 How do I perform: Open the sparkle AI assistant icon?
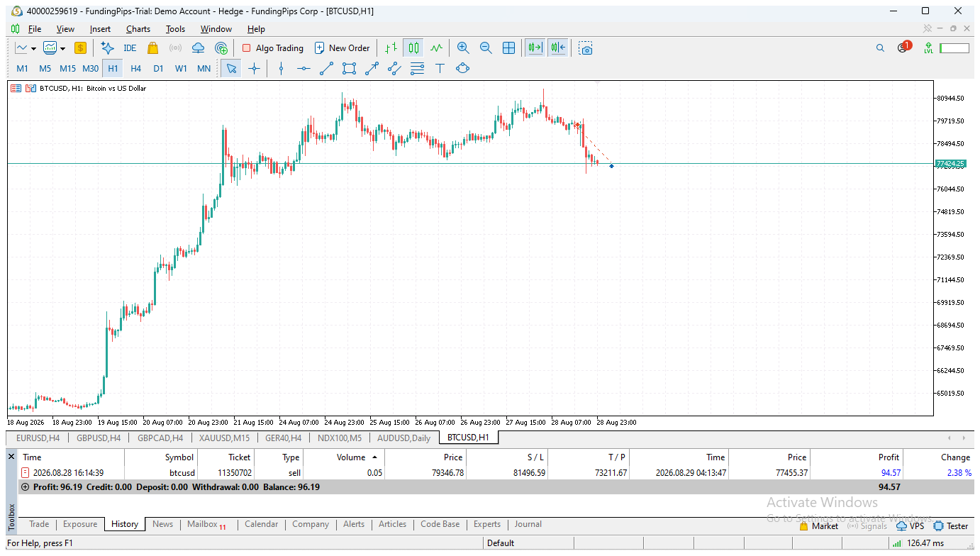107,48
